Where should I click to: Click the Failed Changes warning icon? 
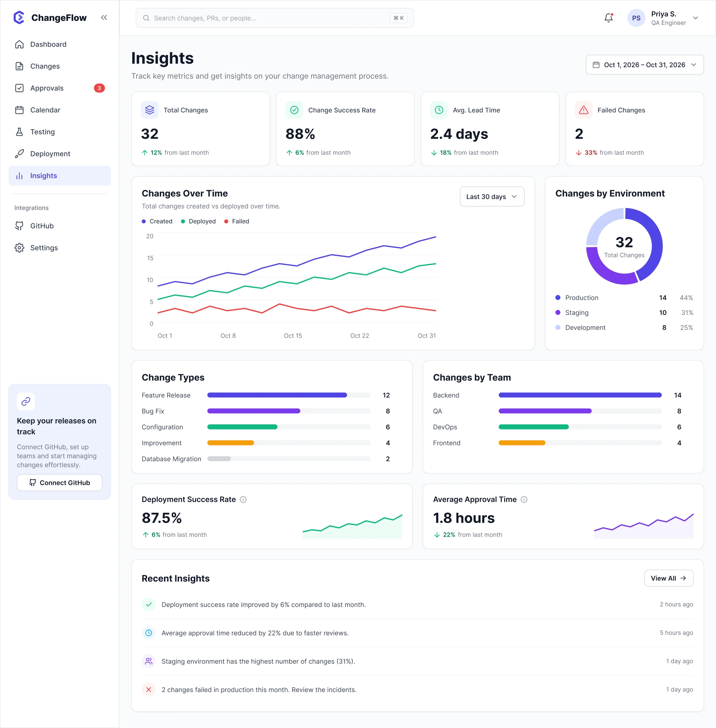(x=584, y=110)
